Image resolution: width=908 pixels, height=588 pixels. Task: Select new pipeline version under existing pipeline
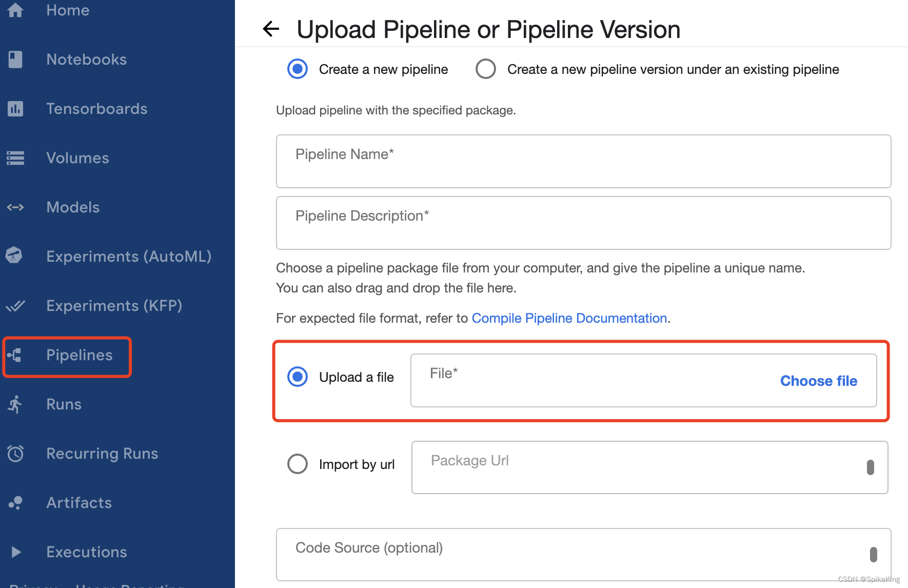click(x=486, y=69)
